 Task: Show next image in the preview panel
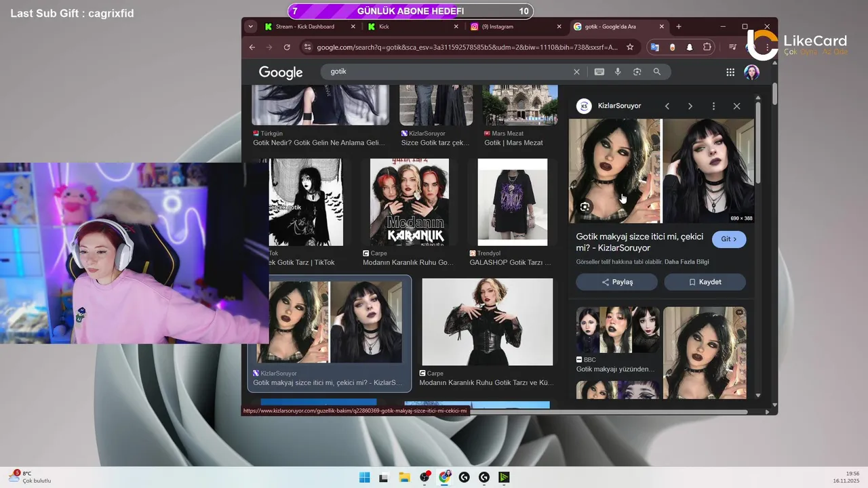[690, 106]
